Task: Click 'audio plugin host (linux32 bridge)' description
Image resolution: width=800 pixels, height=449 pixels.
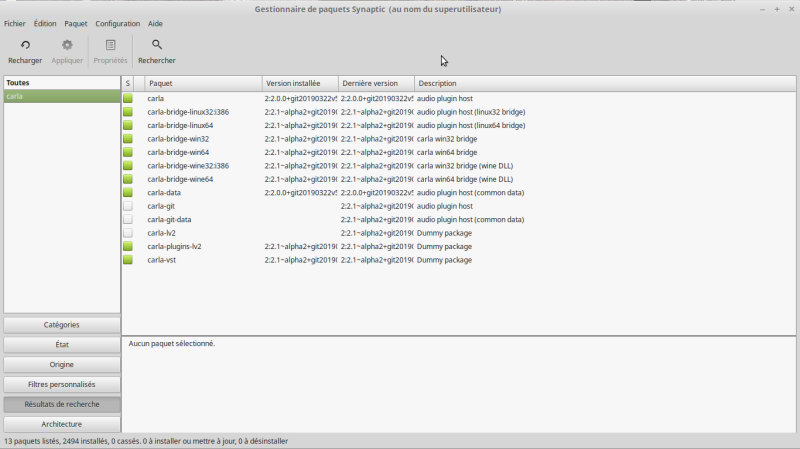Action: tap(471, 112)
